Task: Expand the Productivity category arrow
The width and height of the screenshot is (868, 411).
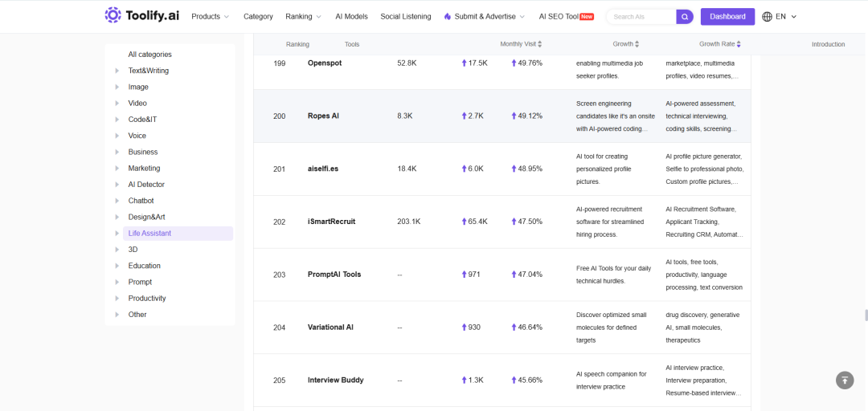Action: (117, 298)
